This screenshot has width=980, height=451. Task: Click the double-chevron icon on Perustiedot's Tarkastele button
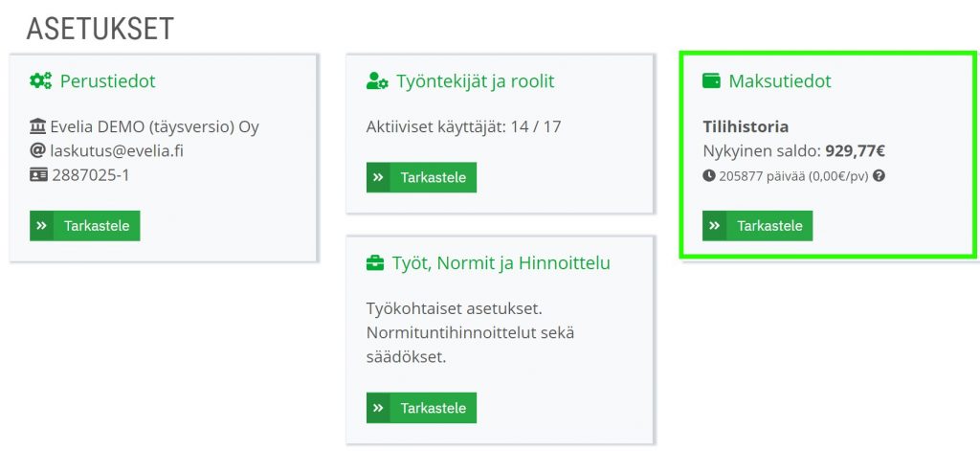41,226
